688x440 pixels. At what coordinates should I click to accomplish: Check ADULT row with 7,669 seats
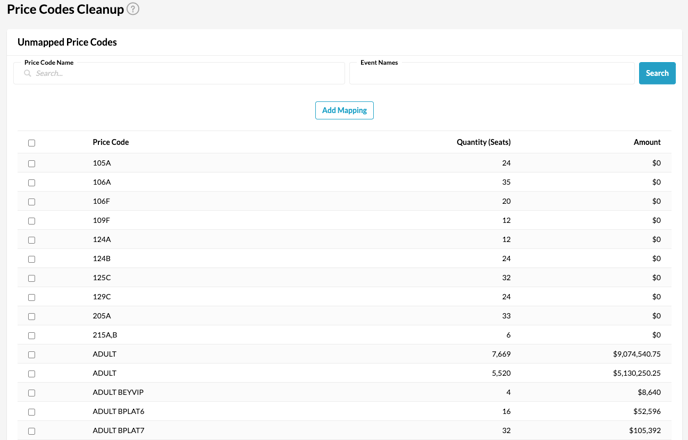(31, 355)
